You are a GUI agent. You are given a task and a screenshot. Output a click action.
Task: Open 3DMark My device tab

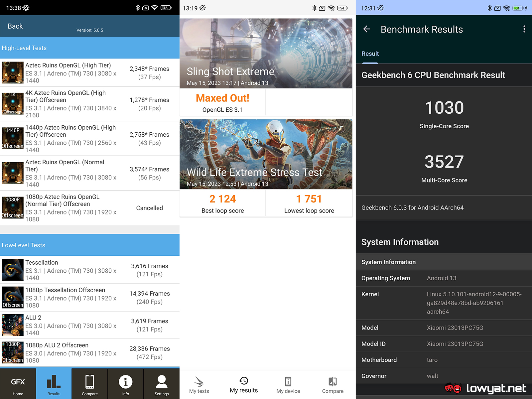[288, 385]
